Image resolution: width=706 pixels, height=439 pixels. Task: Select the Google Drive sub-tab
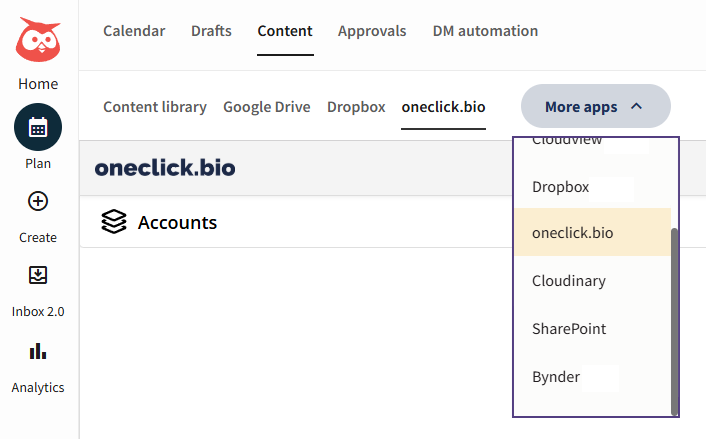pos(267,107)
